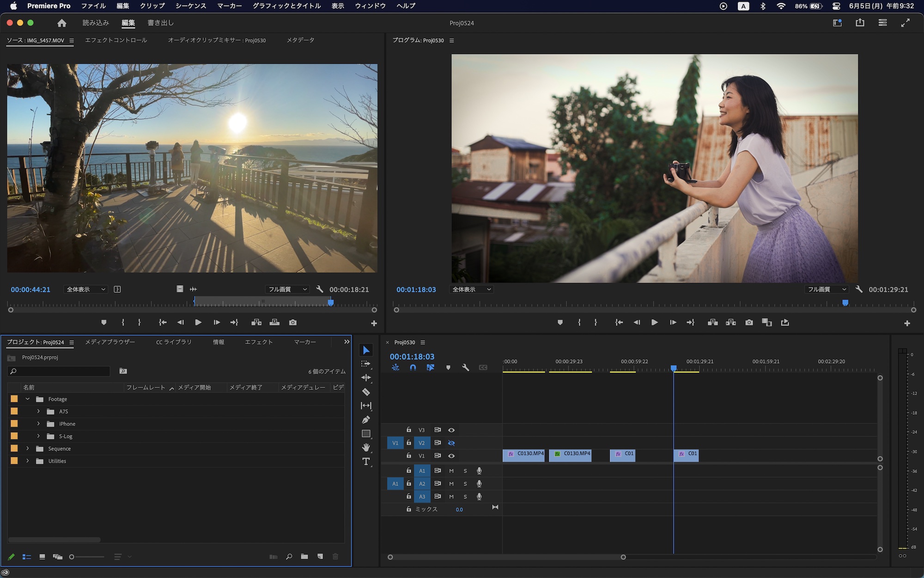Open the 書き出し workspace
Viewport: 924px width, 578px height.
pyautogui.click(x=159, y=22)
